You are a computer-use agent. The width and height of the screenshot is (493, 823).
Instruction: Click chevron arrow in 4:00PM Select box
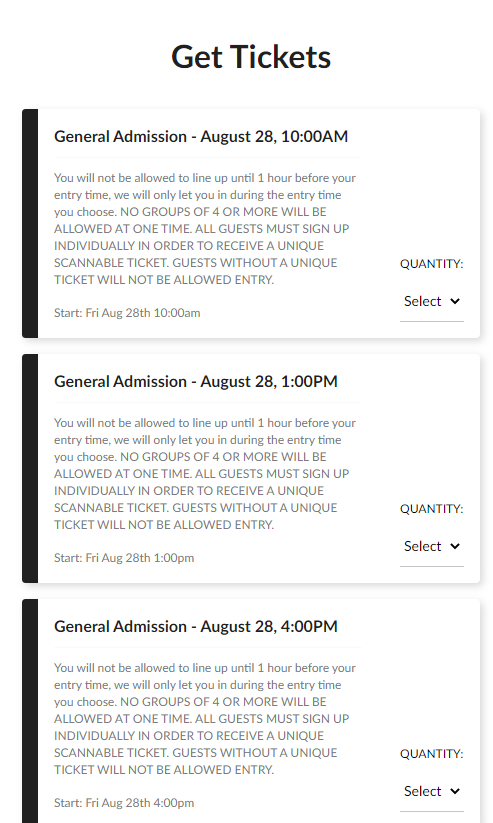pos(455,792)
